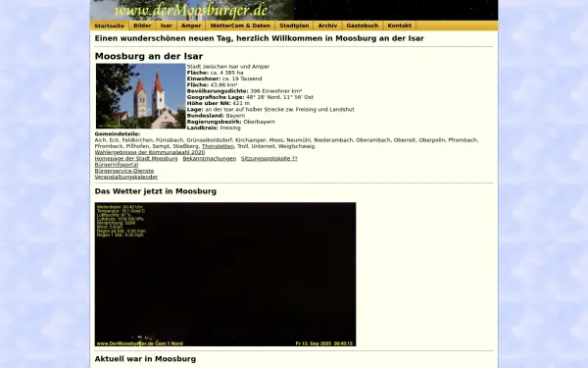The height and width of the screenshot is (368, 588).
Task: Click the 'Bundesland: Bayern' text
Action: 216,115
